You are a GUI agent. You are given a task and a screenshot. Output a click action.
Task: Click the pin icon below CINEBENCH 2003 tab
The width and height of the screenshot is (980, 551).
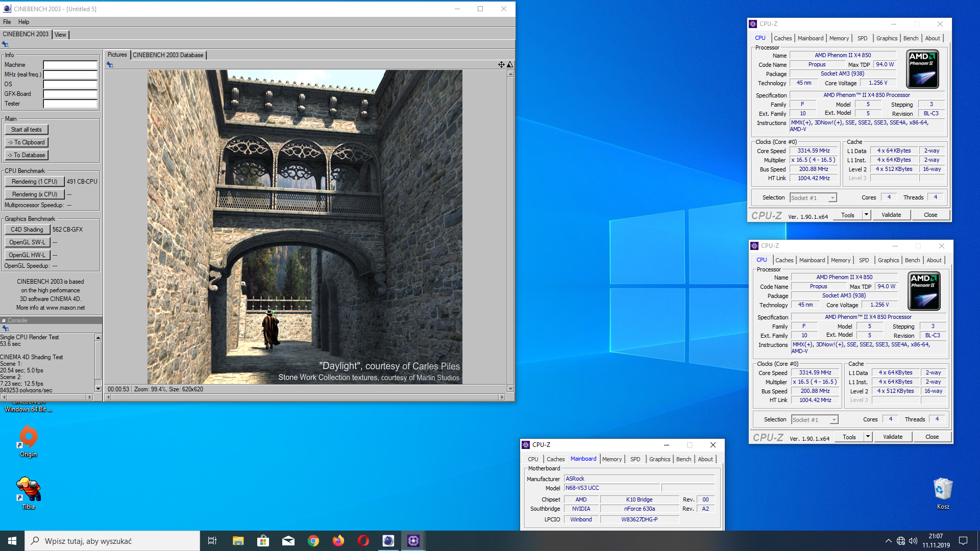5,44
